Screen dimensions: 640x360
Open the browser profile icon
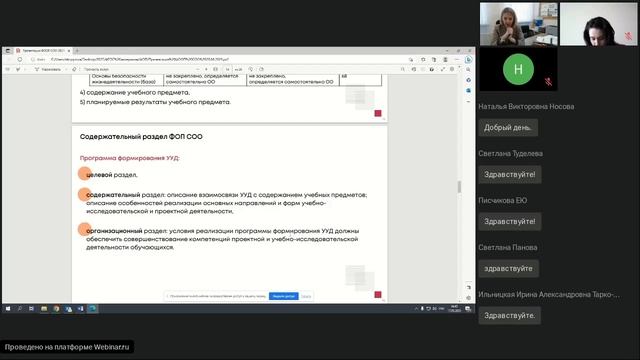[445, 60]
